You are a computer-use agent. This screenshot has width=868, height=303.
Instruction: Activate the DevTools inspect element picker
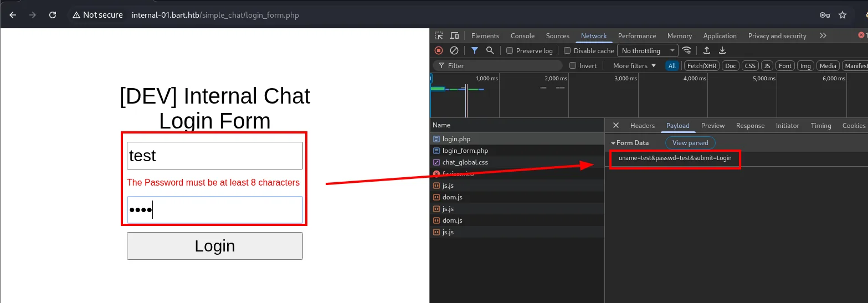(439, 35)
